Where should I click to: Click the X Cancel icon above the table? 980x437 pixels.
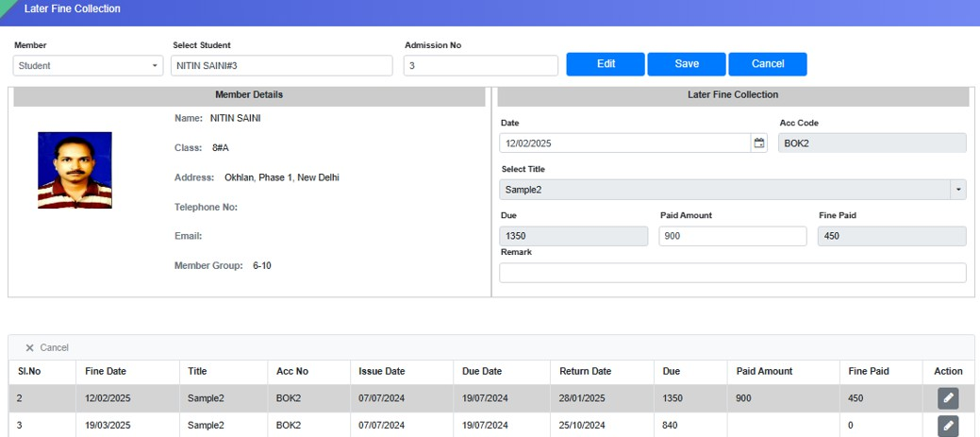30,348
